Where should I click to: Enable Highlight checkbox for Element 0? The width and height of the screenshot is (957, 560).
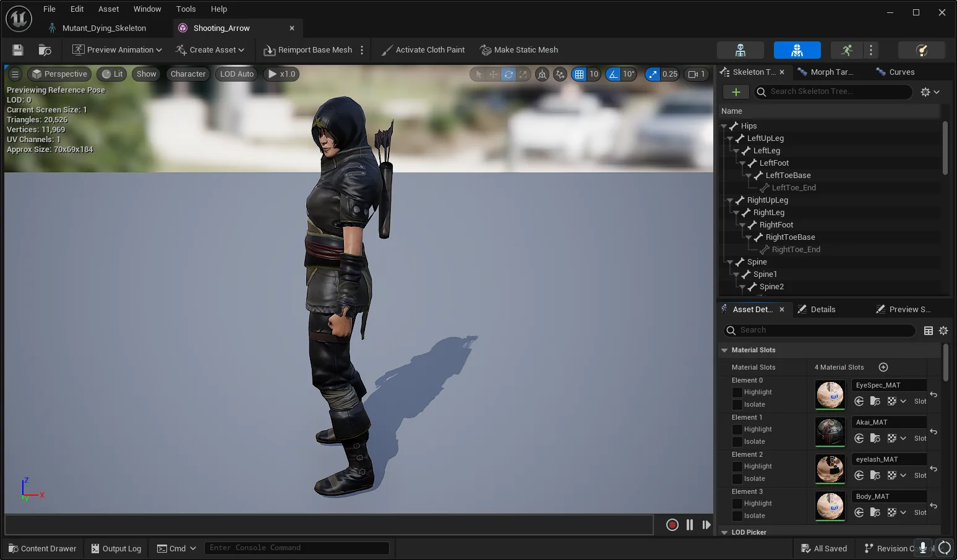tap(737, 392)
